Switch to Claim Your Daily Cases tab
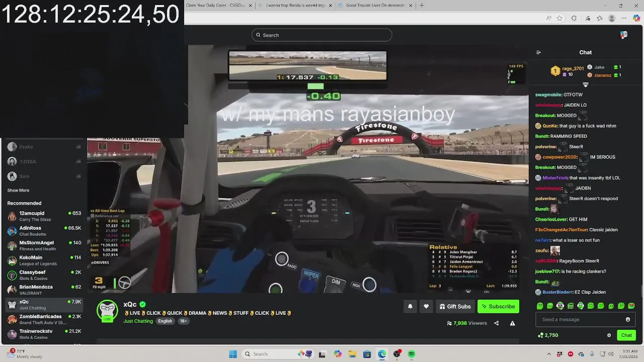Viewport: 644px width, 362px height. tap(219, 5)
